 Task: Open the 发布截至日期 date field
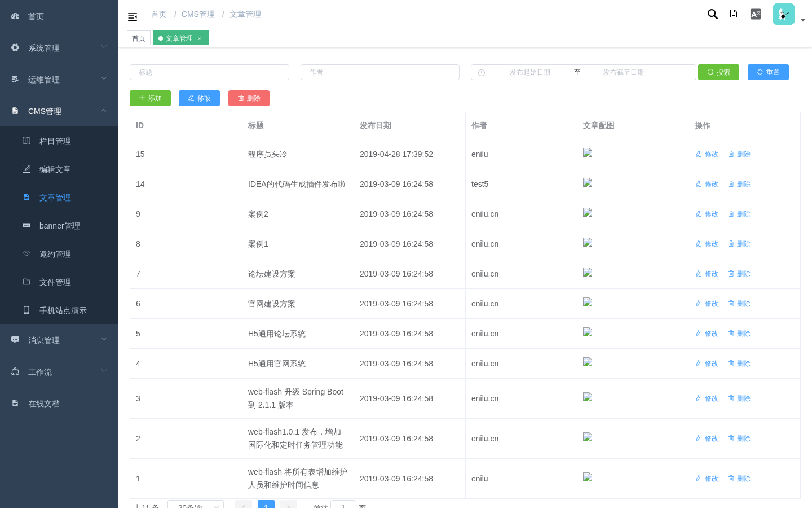tap(623, 72)
